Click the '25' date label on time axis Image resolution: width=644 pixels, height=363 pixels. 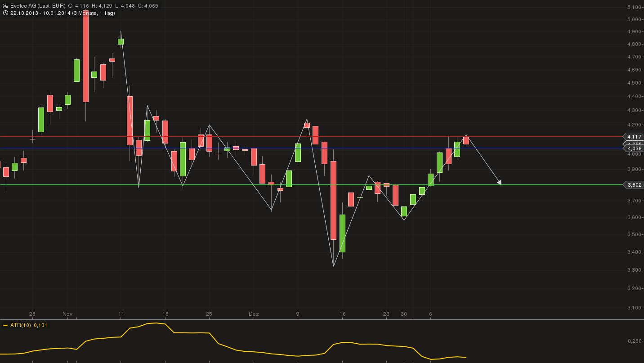coord(209,314)
